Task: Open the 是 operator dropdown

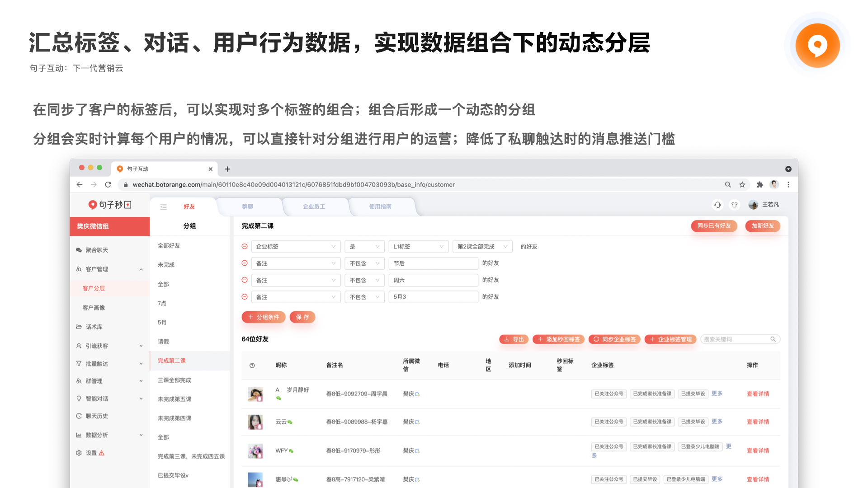Action: pos(364,246)
